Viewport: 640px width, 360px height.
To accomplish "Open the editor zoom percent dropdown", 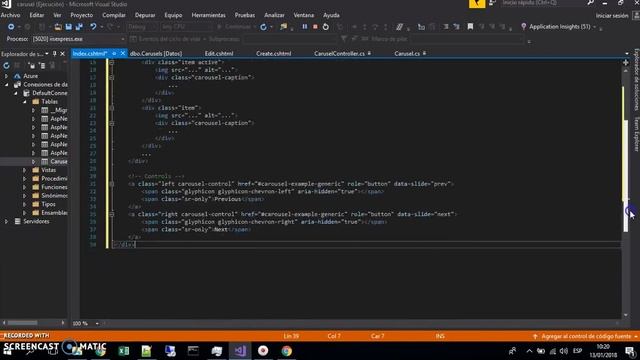I will point(97,324).
